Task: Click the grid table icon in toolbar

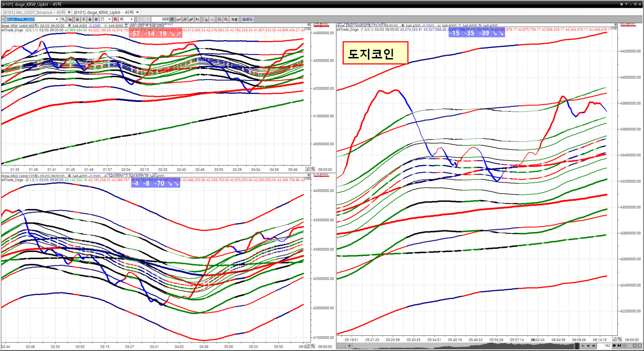Action: pyautogui.click(x=226, y=19)
